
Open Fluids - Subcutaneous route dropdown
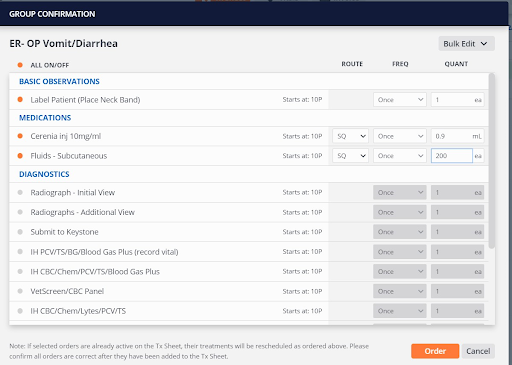[x=350, y=156]
